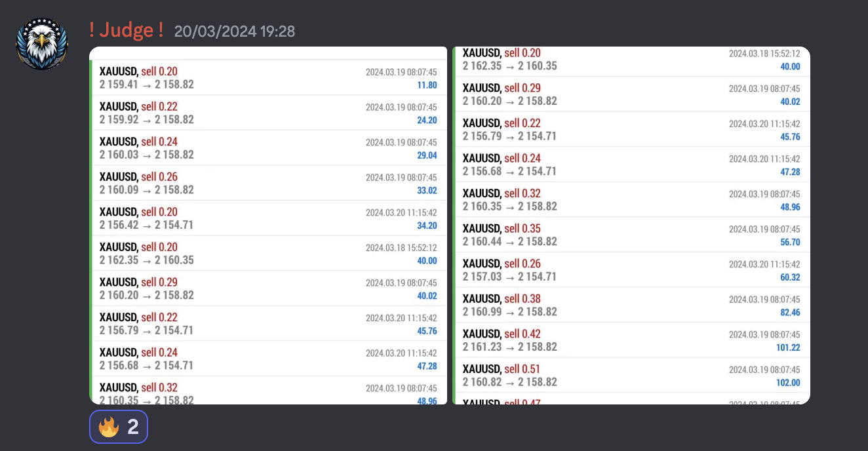Screen dimensions: 868x451
Task: Open the left trade history image
Action: (x=268, y=226)
